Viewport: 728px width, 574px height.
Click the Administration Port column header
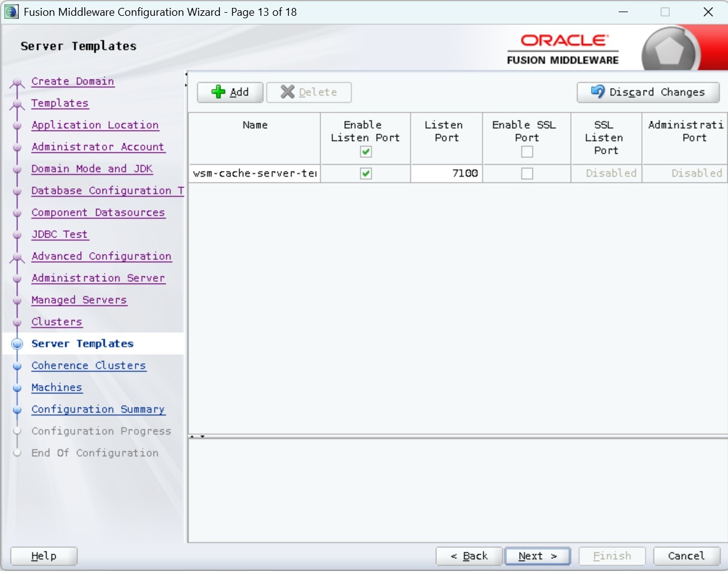pyautogui.click(x=685, y=138)
